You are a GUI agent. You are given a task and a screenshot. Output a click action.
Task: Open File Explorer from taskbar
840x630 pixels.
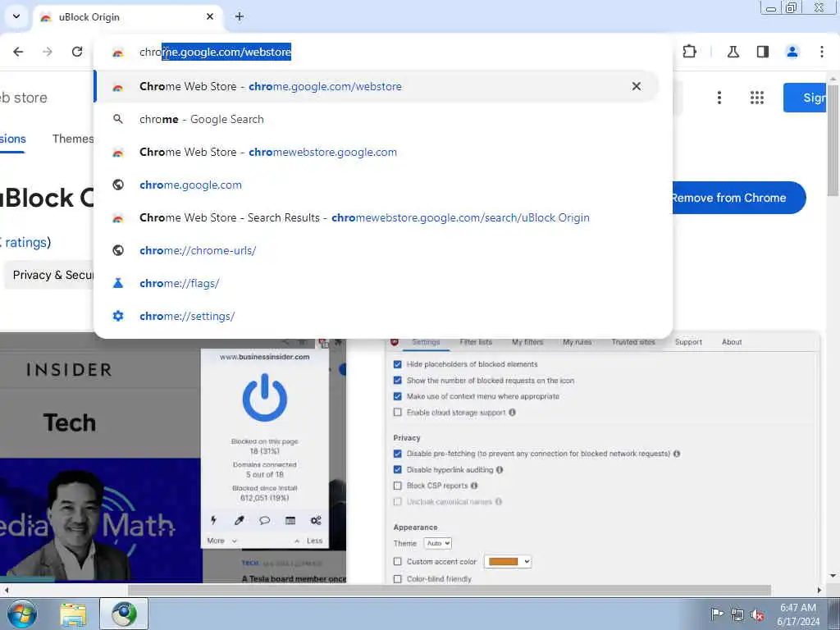tap(73, 614)
